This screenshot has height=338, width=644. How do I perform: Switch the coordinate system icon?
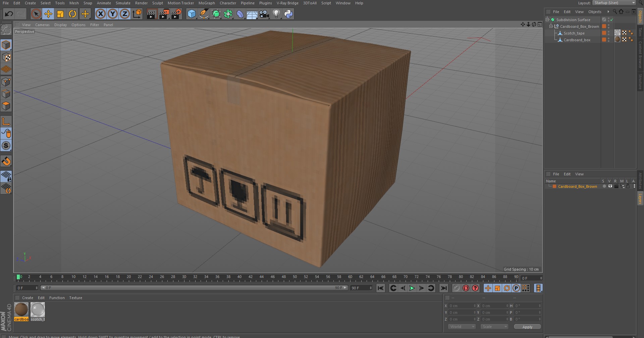[x=137, y=14]
